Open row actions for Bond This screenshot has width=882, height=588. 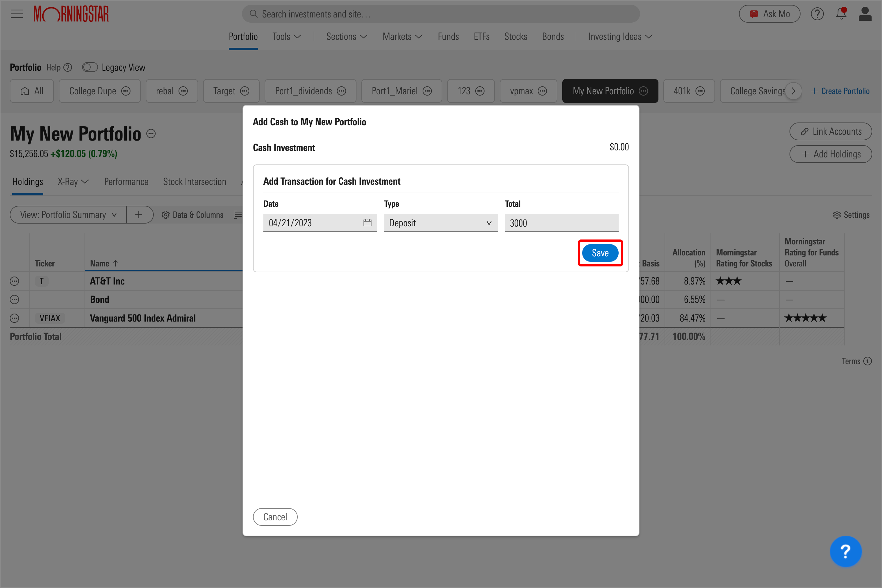15,300
